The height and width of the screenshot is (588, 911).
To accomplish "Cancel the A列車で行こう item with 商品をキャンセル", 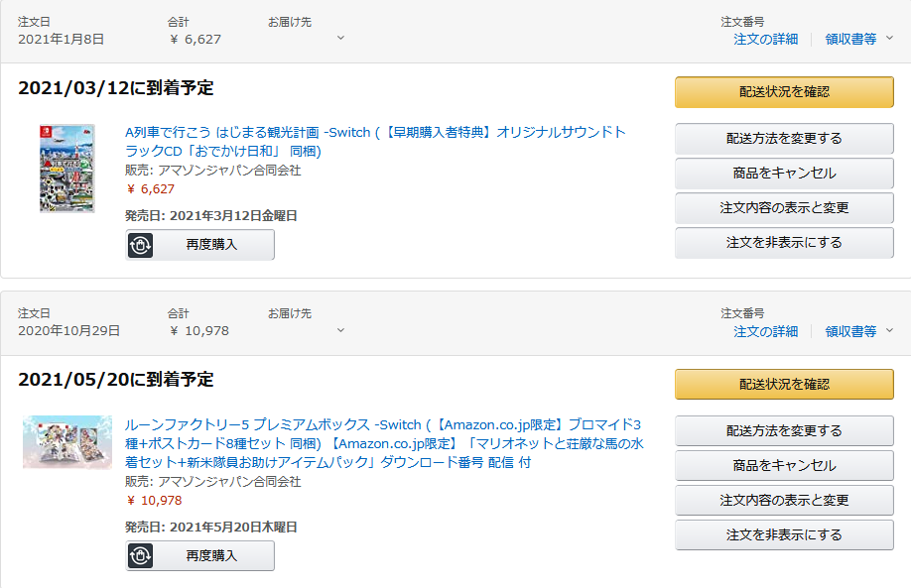I will pyautogui.click(x=784, y=174).
